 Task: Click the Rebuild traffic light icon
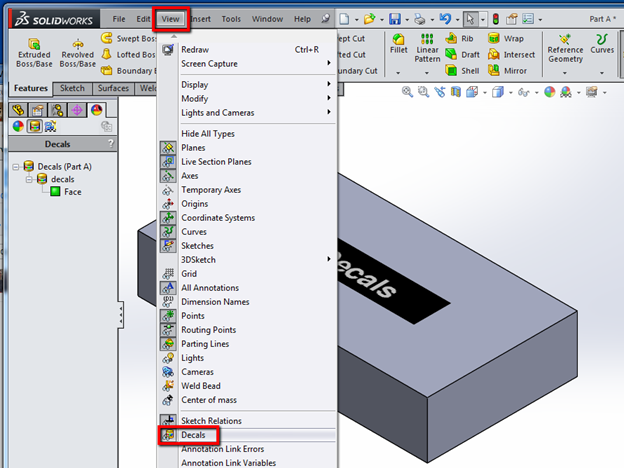495,19
